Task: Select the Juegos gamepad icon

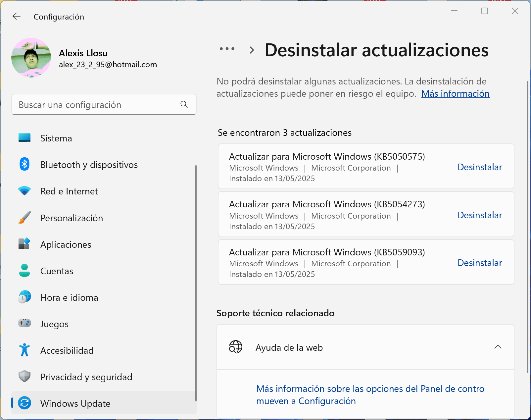Action: [24, 324]
